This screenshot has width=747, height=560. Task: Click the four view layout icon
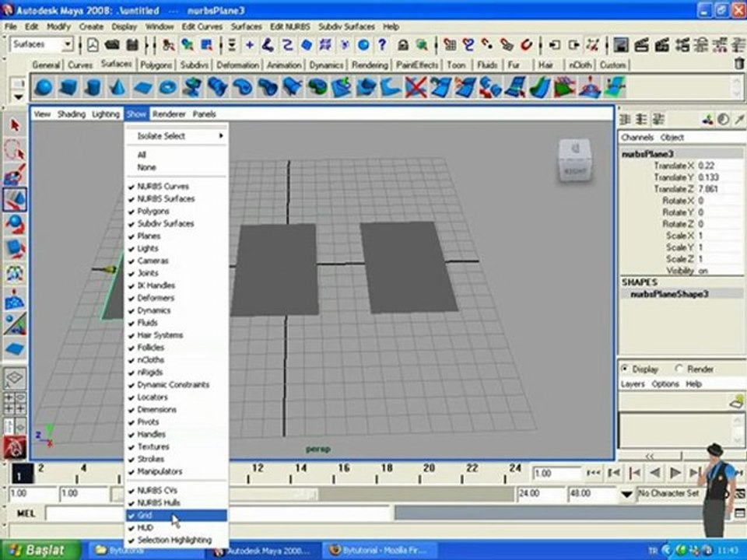click(x=15, y=403)
